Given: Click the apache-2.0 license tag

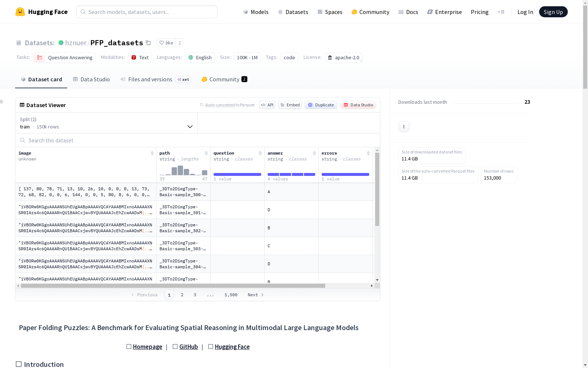Looking at the screenshot, I should tap(344, 57).
